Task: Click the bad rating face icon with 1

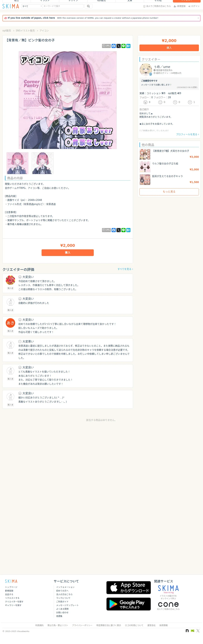Action: (x=190, y=102)
